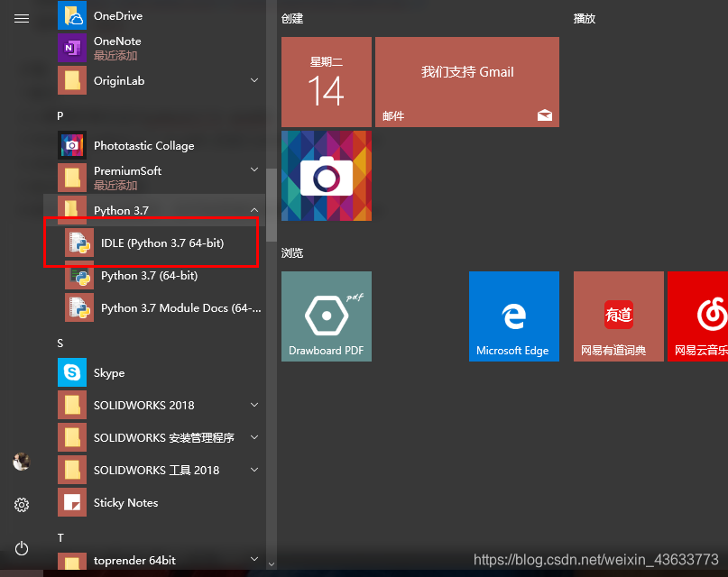Select Sticky Notes label text
Viewport: 728px width, 577px height.
tap(125, 503)
